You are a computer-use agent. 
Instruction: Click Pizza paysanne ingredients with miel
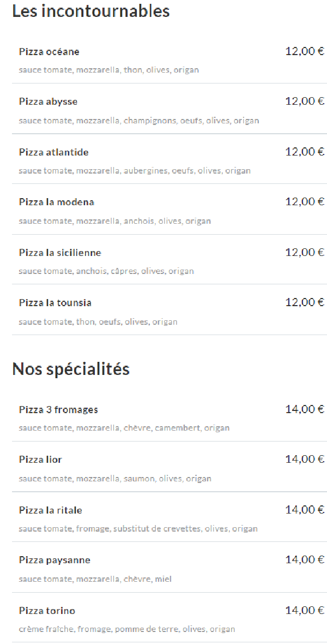tap(95, 579)
